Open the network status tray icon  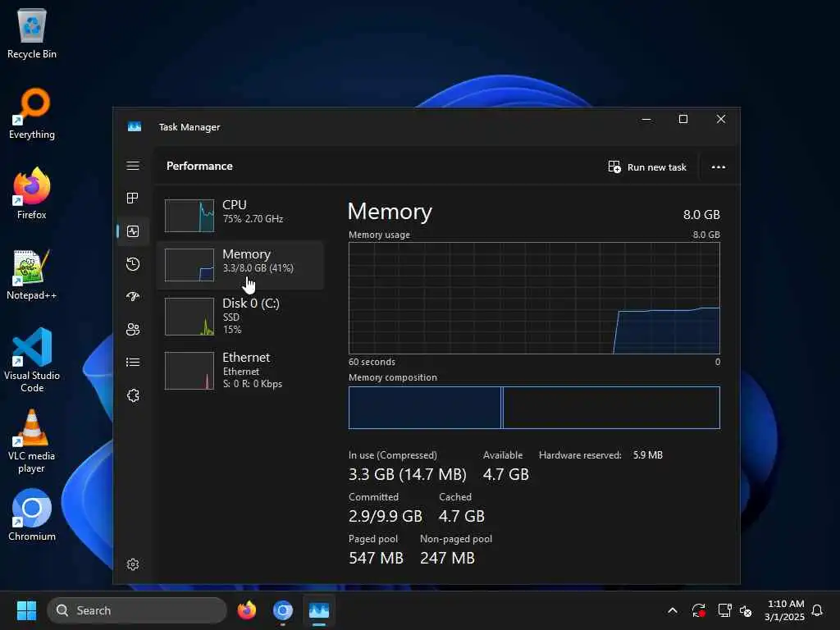click(x=725, y=610)
